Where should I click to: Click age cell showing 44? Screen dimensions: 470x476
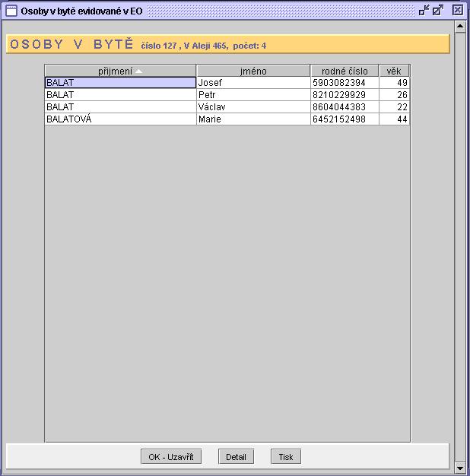coord(394,119)
